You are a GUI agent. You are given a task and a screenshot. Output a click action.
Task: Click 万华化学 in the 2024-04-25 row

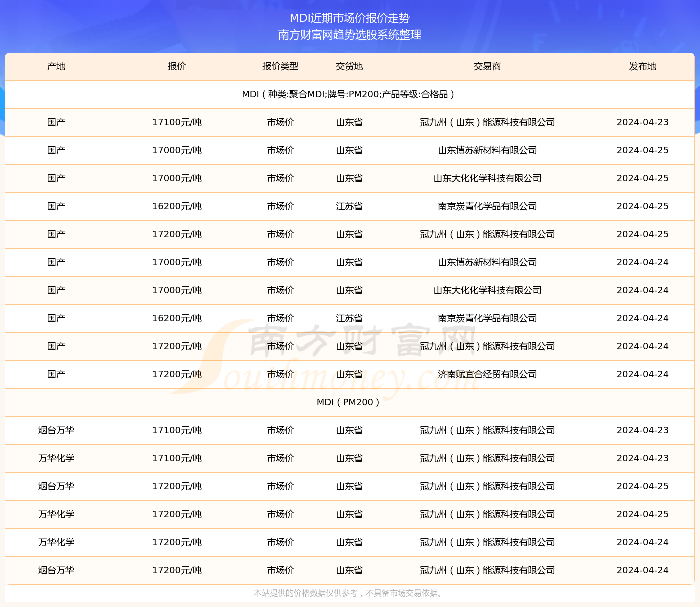(x=56, y=514)
